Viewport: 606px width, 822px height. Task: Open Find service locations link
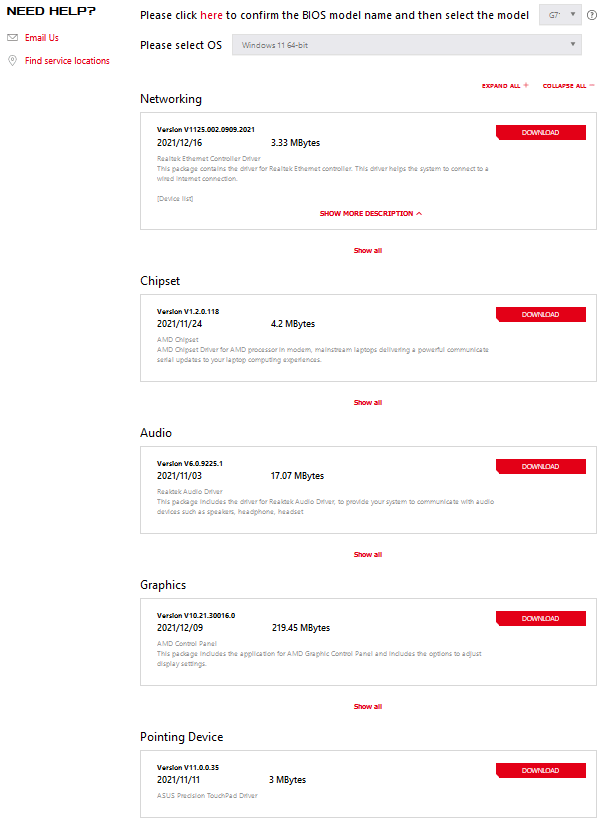click(67, 61)
